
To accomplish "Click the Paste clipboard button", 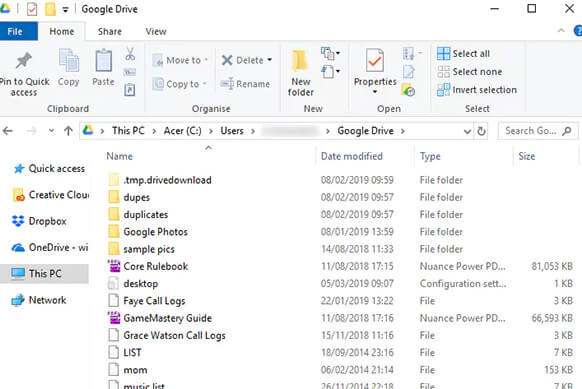I will pyautogui.click(x=103, y=68).
